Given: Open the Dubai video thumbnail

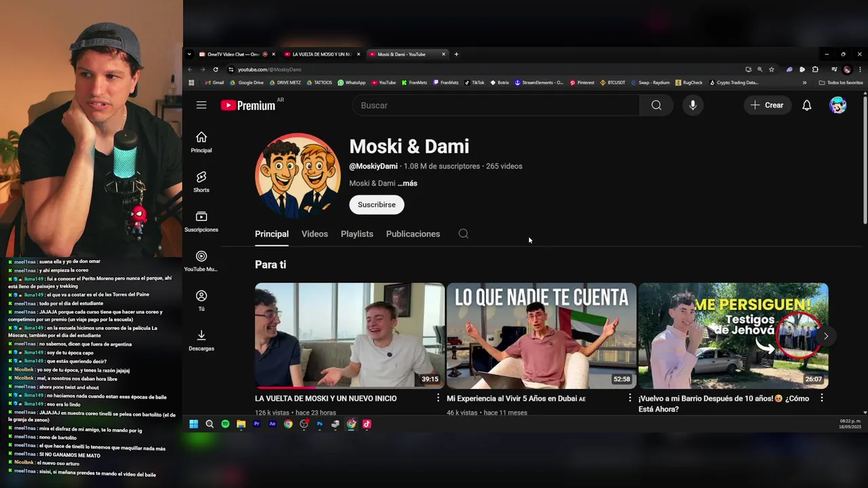Looking at the screenshot, I should (541, 335).
